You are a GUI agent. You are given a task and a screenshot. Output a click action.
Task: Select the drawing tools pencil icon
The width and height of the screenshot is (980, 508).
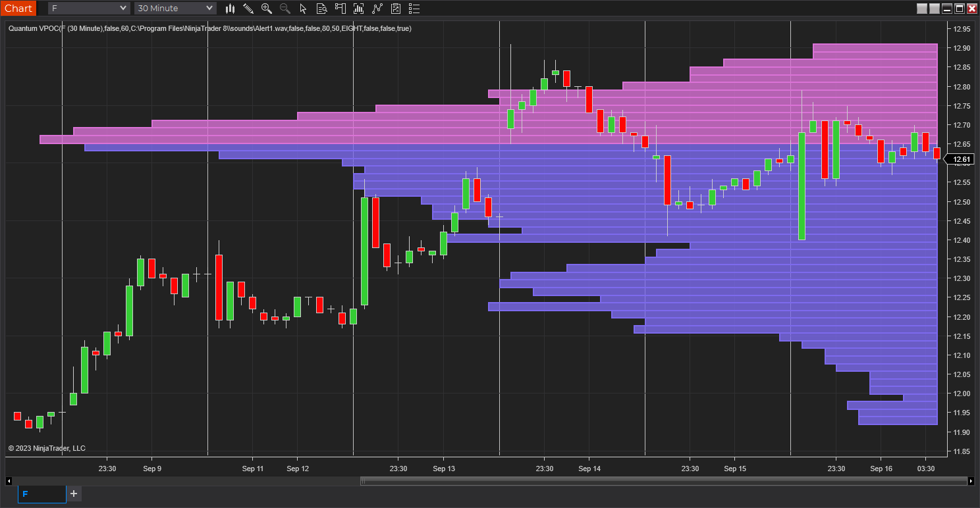[x=248, y=9]
